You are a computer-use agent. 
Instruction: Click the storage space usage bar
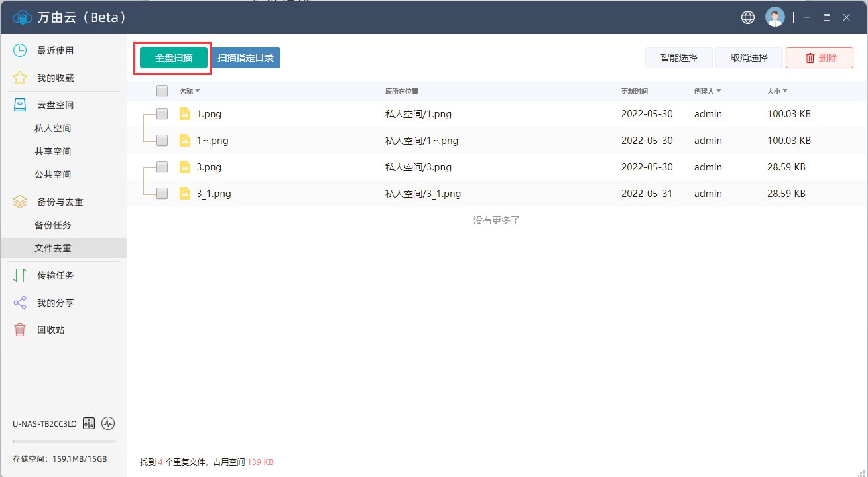tap(64, 441)
